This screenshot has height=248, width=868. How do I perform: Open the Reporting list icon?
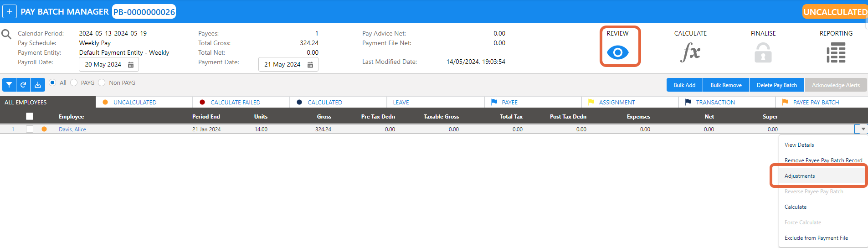(x=836, y=53)
